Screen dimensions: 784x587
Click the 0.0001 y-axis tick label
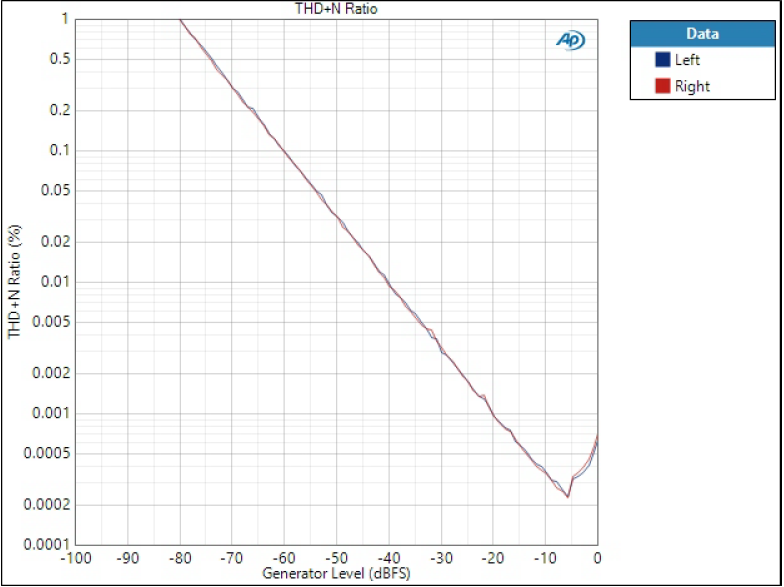[48, 544]
